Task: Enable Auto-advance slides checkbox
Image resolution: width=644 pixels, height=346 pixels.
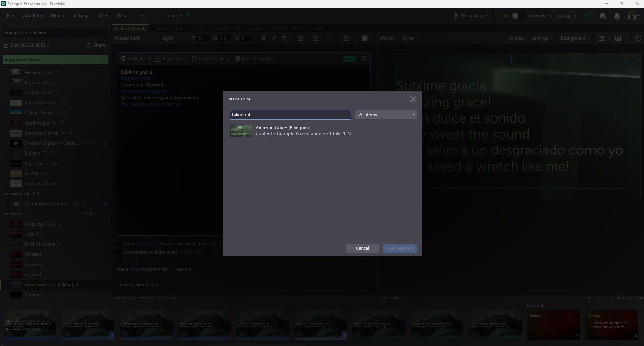Action: click(119, 252)
